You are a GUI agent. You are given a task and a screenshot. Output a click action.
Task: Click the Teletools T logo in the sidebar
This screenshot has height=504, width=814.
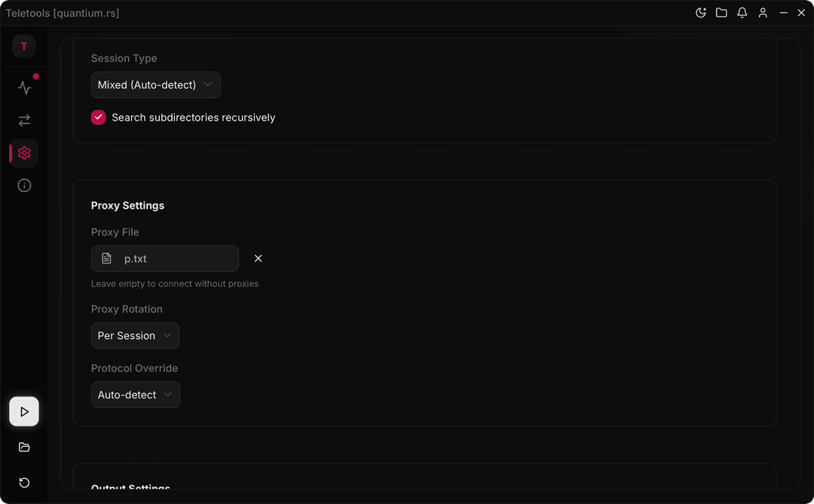click(24, 46)
